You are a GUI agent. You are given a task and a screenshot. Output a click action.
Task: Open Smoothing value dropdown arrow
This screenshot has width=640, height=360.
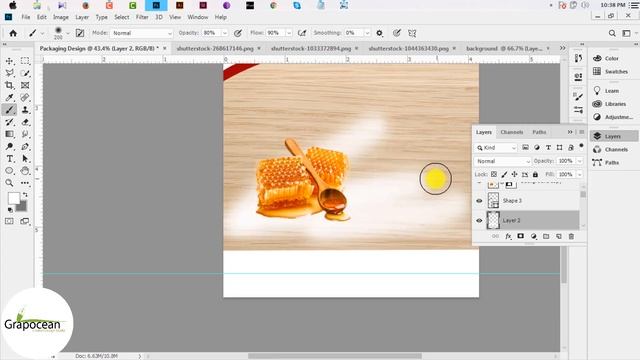[367, 33]
